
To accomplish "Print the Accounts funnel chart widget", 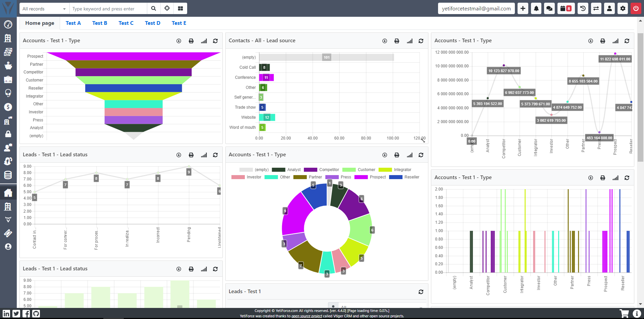I will click(x=191, y=41).
